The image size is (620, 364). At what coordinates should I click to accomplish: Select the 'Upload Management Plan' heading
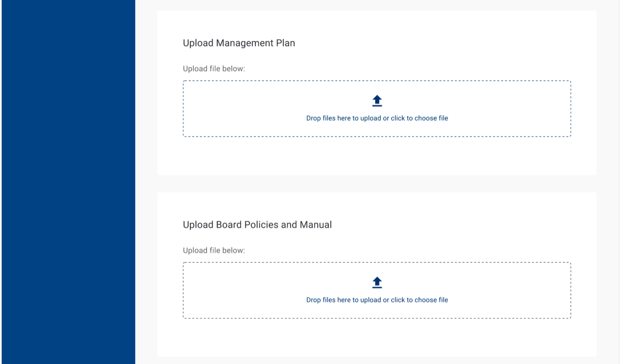[x=239, y=43]
